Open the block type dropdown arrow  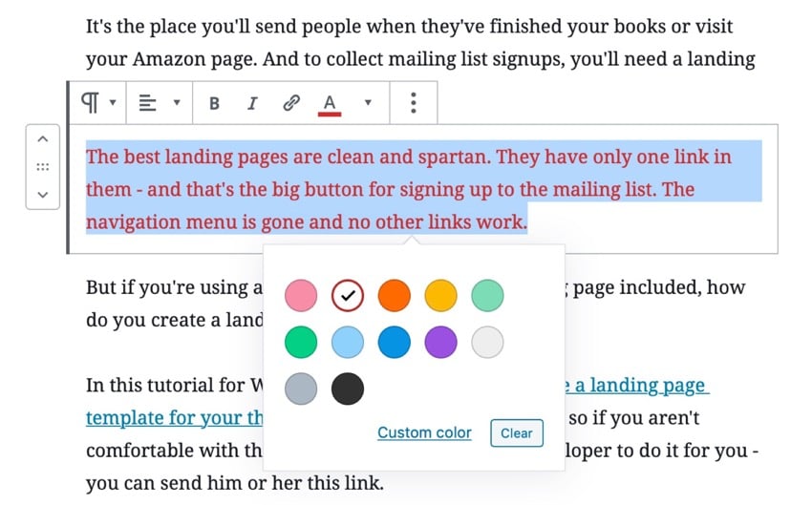tap(113, 102)
